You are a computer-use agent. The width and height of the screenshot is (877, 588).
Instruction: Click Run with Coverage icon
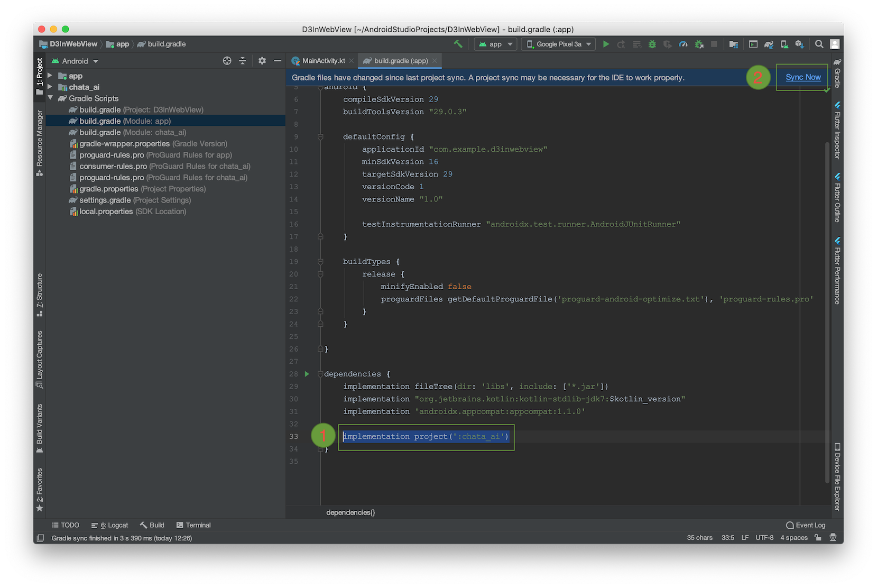coord(668,44)
